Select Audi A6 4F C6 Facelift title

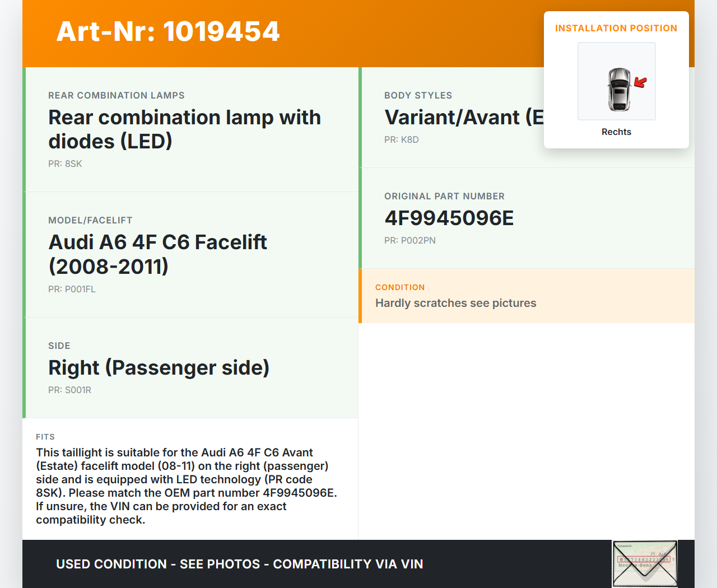coord(158,254)
